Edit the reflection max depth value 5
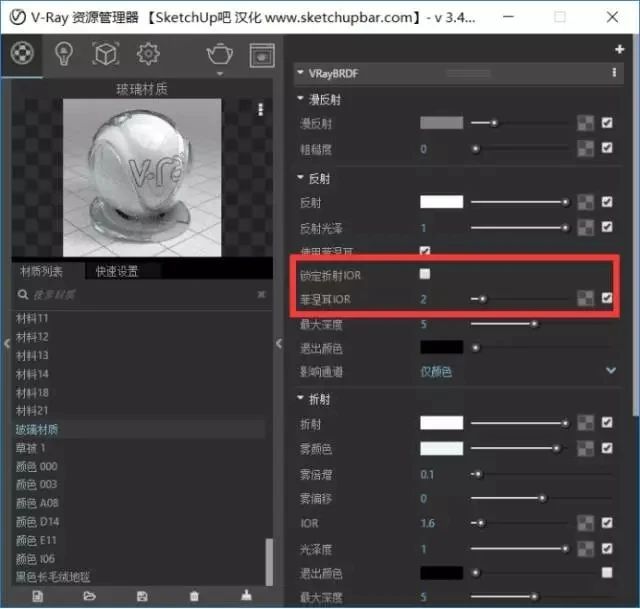Viewport: 640px width, 609px height. (x=423, y=324)
